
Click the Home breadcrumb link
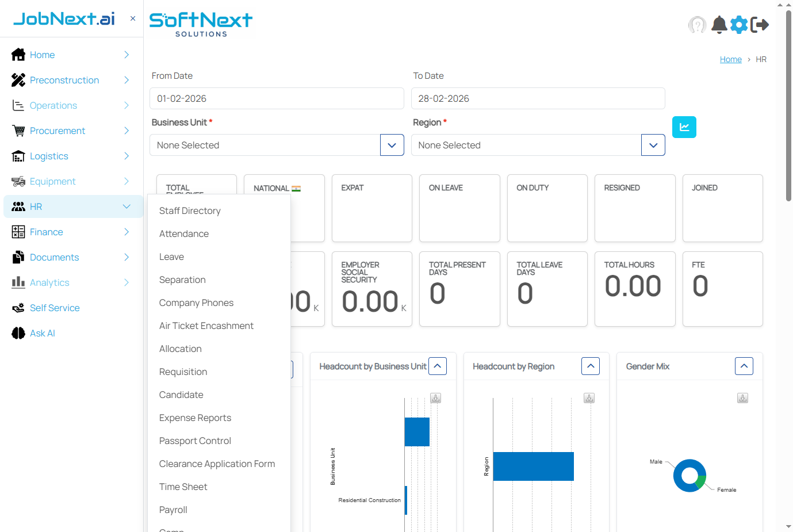coord(730,59)
